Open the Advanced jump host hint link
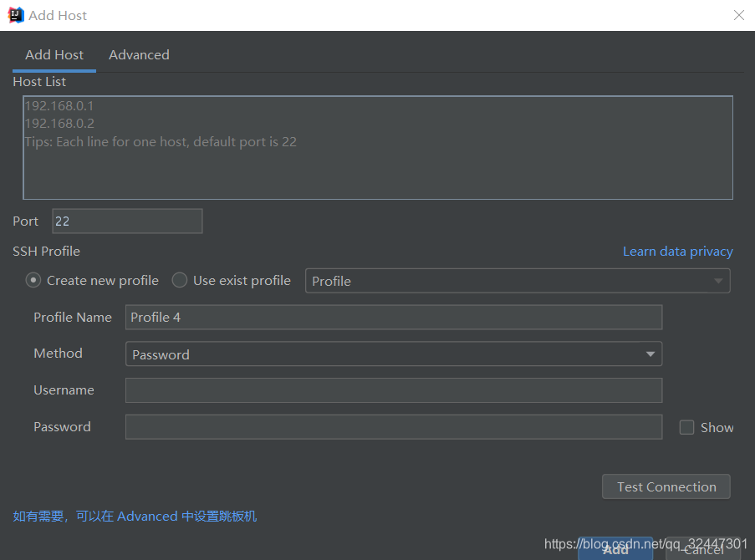The height and width of the screenshot is (560, 755). (135, 517)
